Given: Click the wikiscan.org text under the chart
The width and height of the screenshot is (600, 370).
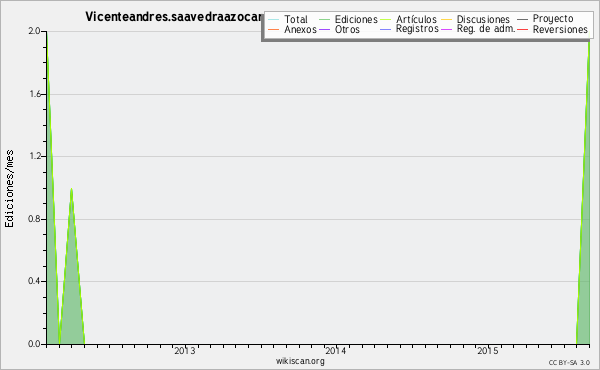Looking at the screenshot, I should pyautogui.click(x=300, y=361).
